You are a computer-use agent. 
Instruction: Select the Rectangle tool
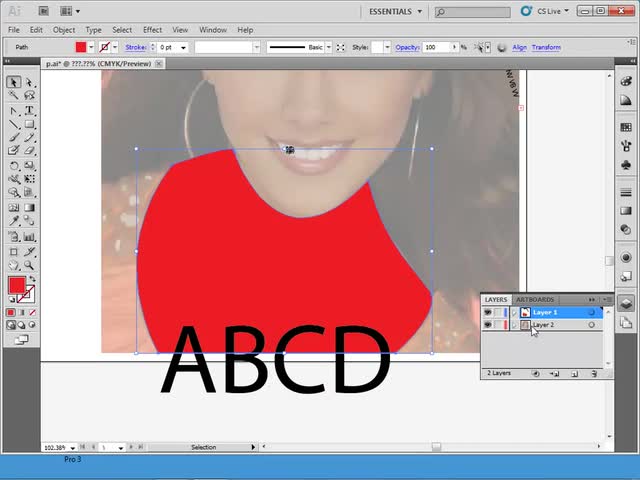29,124
